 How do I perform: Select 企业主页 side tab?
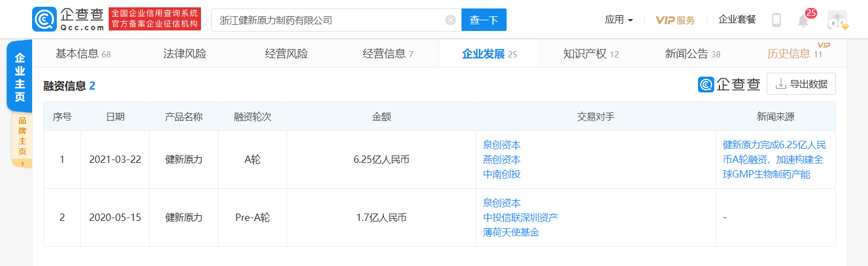[19, 77]
